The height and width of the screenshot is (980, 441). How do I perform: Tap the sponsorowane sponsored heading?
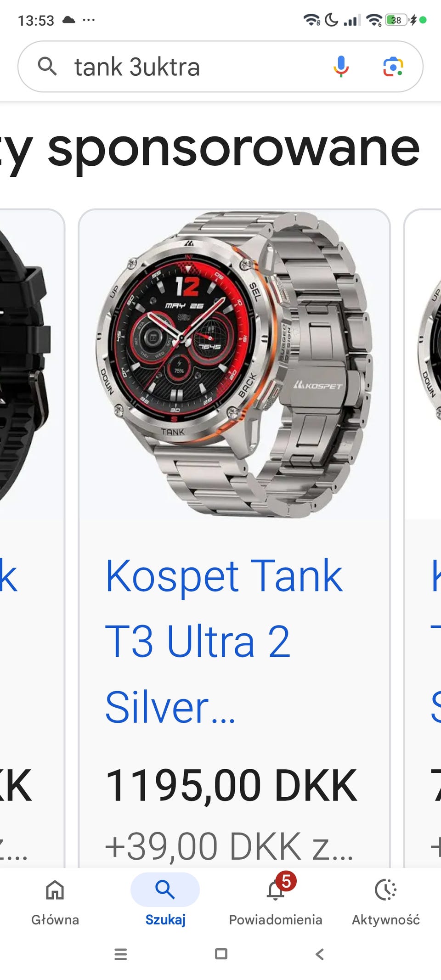[233, 150]
